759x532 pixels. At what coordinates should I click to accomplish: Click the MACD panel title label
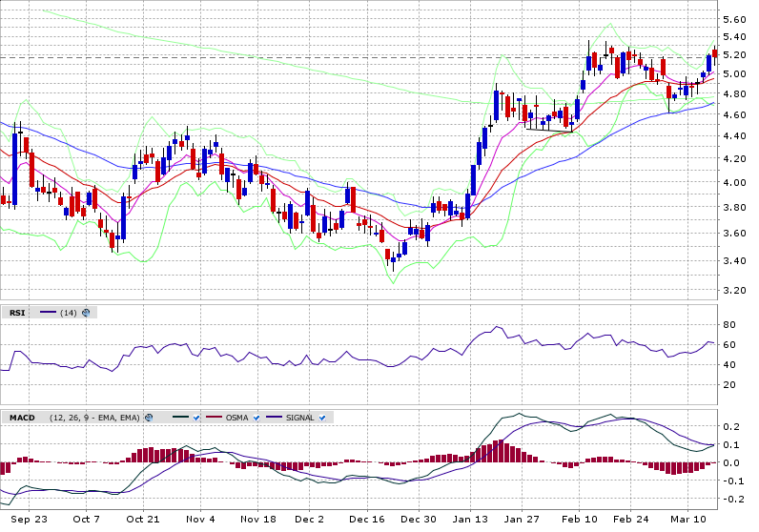(x=20, y=418)
